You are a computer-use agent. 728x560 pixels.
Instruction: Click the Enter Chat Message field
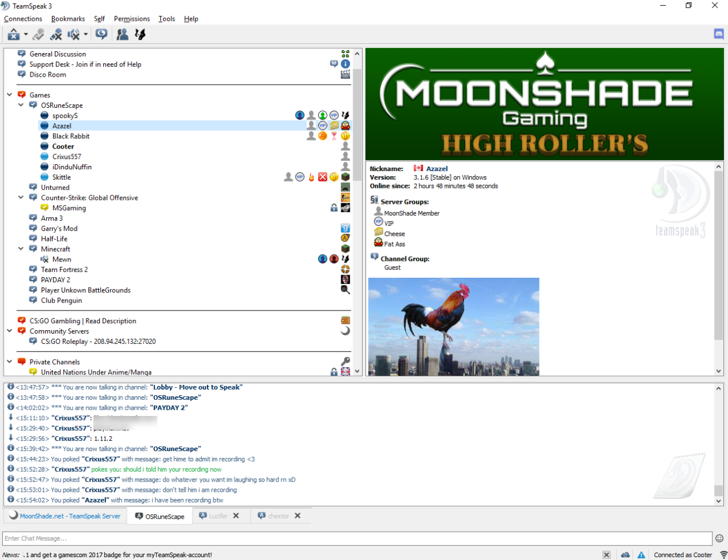pos(357,538)
